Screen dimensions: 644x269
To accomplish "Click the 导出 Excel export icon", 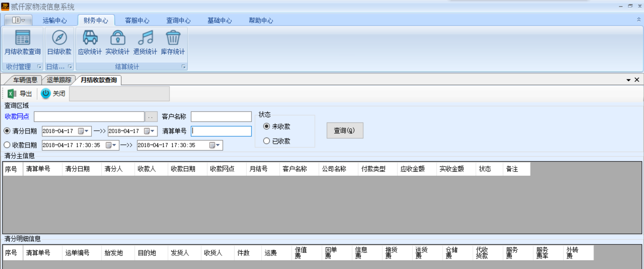I will click(12, 94).
